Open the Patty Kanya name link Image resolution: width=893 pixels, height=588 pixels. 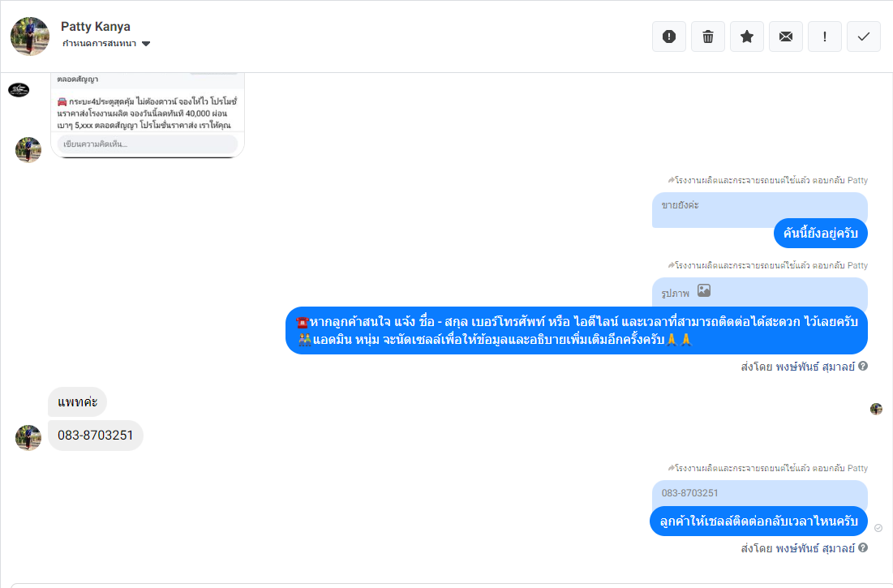pyautogui.click(x=96, y=27)
